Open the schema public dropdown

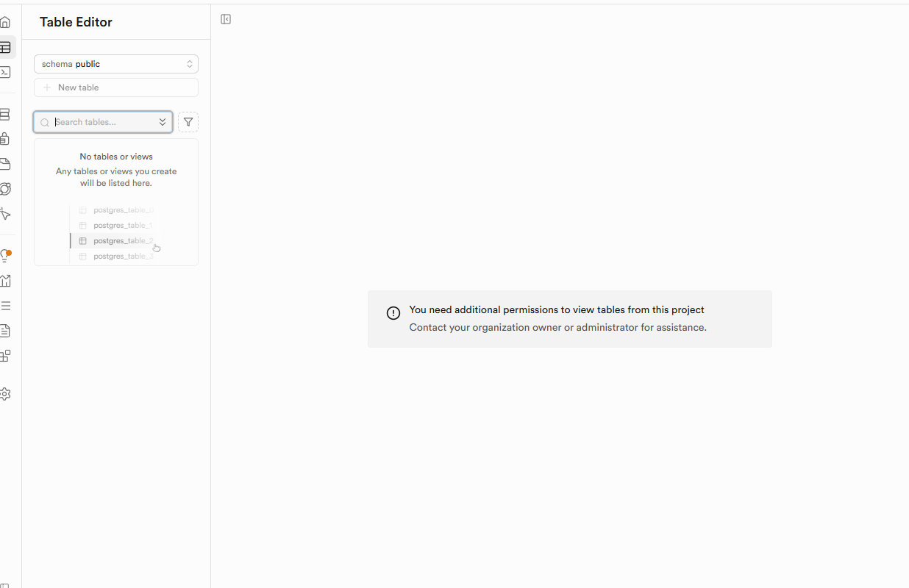point(116,64)
